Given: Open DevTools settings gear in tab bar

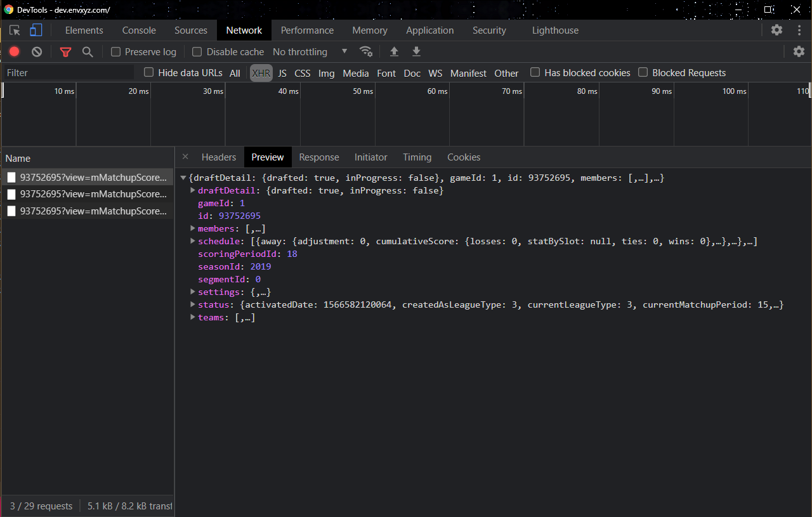Looking at the screenshot, I should click(x=776, y=30).
